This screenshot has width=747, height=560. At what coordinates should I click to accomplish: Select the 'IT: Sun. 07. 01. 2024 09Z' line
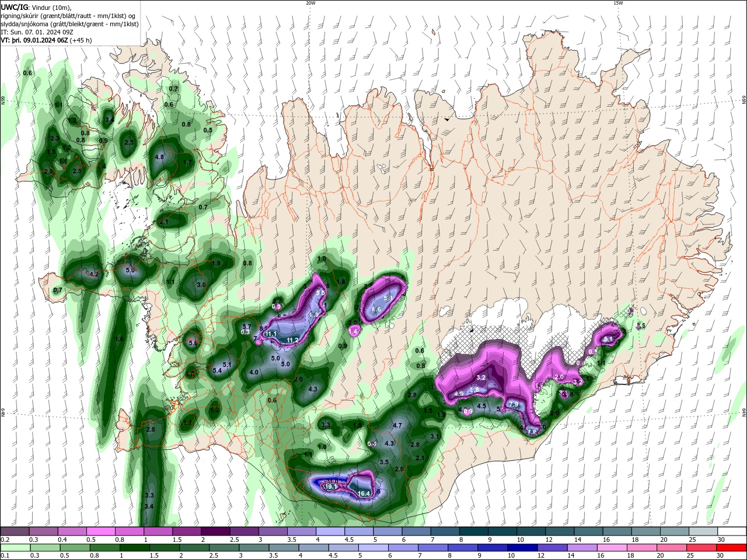tap(36, 32)
